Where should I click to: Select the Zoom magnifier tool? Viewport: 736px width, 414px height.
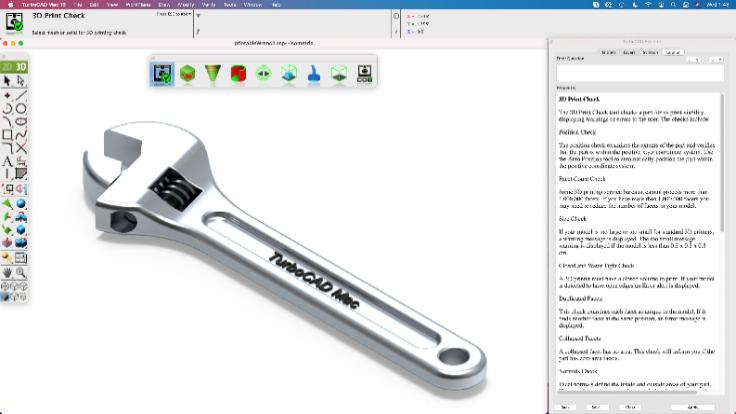(x=21, y=272)
